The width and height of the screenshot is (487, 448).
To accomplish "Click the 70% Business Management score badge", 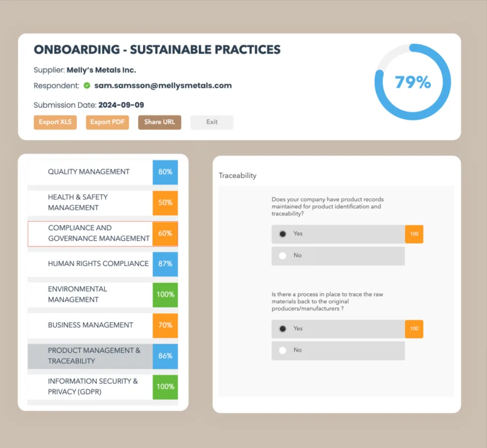I will pos(165,325).
